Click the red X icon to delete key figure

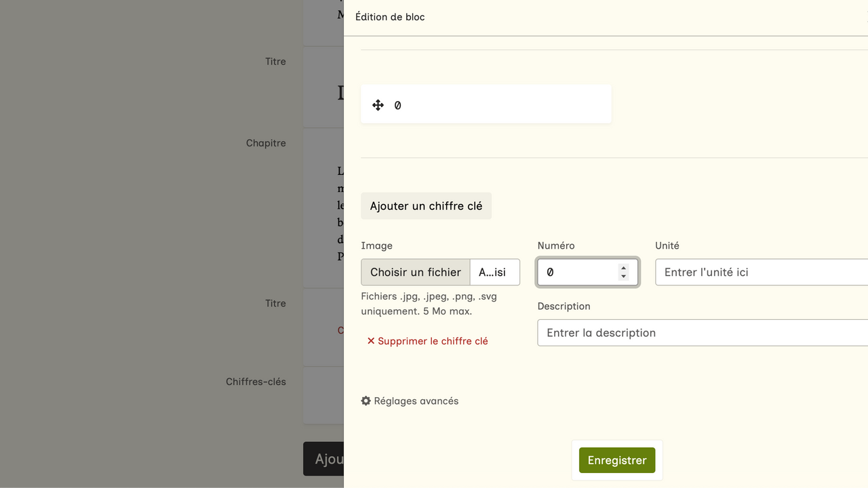click(x=371, y=341)
